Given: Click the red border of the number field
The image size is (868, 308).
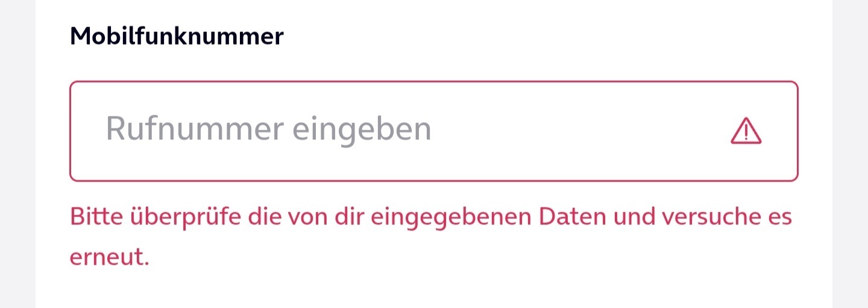Looking at the screenshot, I should coord(434,81).
